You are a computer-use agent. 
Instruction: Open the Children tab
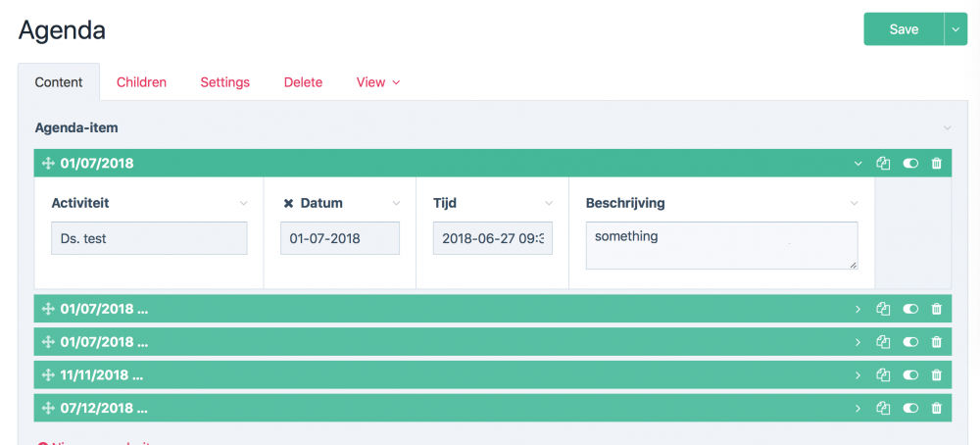pos(142,82)
